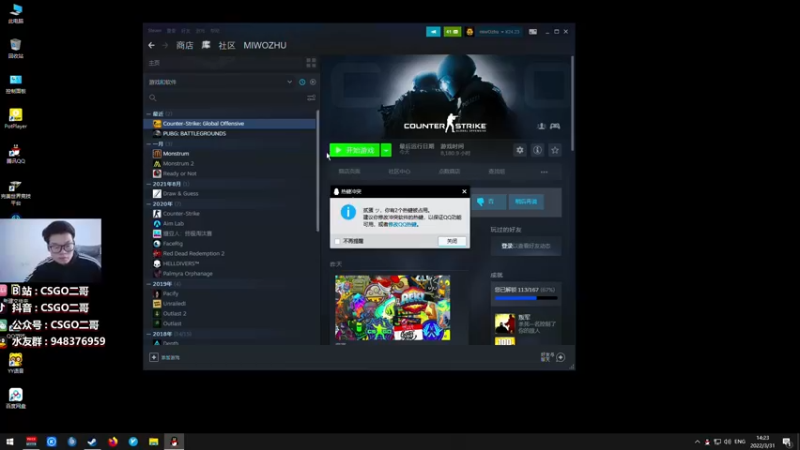
Task: Show CS:GO game info icon
Action: [x=537, y=150]
